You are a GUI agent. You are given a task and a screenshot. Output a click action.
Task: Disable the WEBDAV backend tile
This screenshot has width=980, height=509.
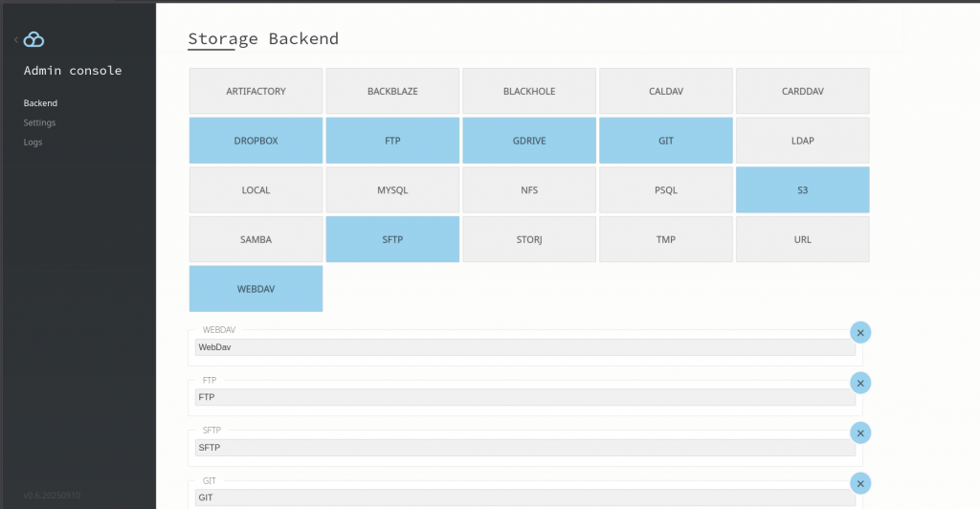coord(256,289)
